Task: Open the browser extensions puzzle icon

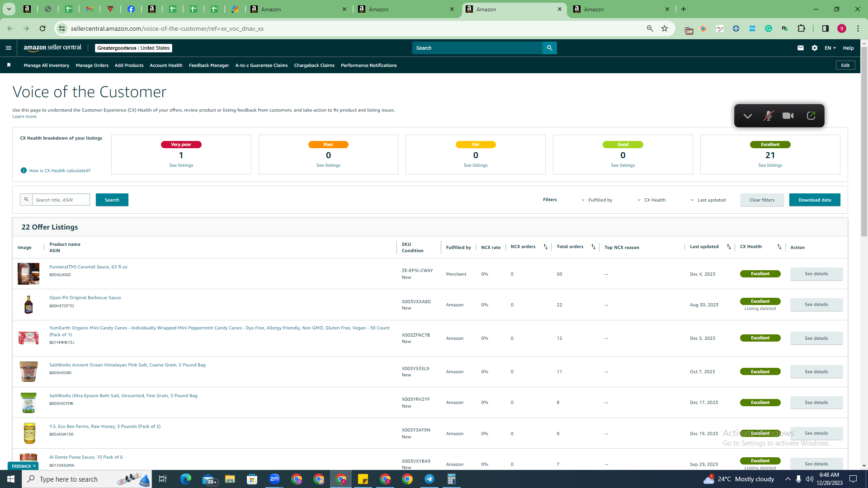Action: tap(801, 28)
